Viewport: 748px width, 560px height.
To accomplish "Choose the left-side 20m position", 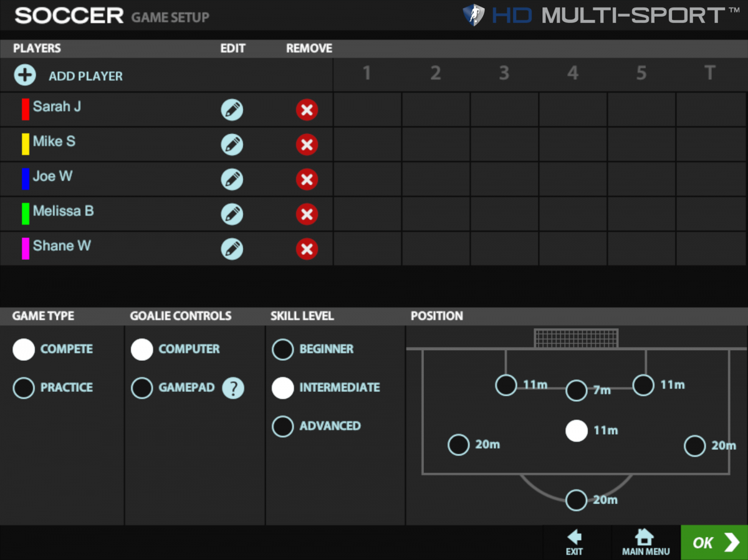I will (459, 445).
